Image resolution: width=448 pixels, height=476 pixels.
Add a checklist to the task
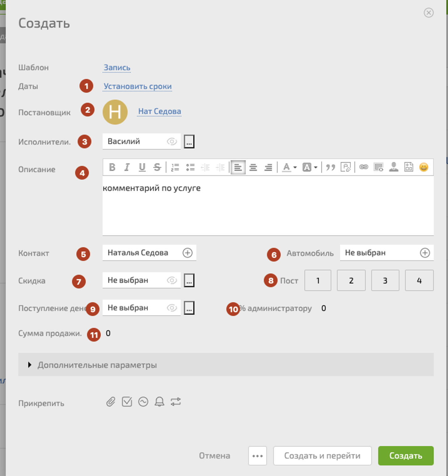(127, 402)
